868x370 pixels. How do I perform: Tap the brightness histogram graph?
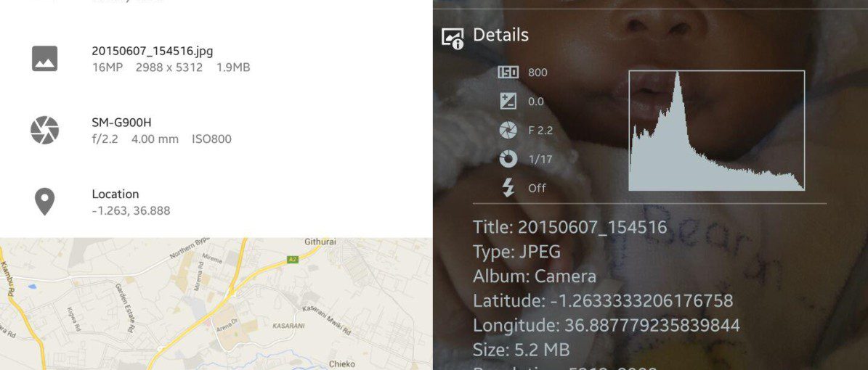[x=716, y=131]
